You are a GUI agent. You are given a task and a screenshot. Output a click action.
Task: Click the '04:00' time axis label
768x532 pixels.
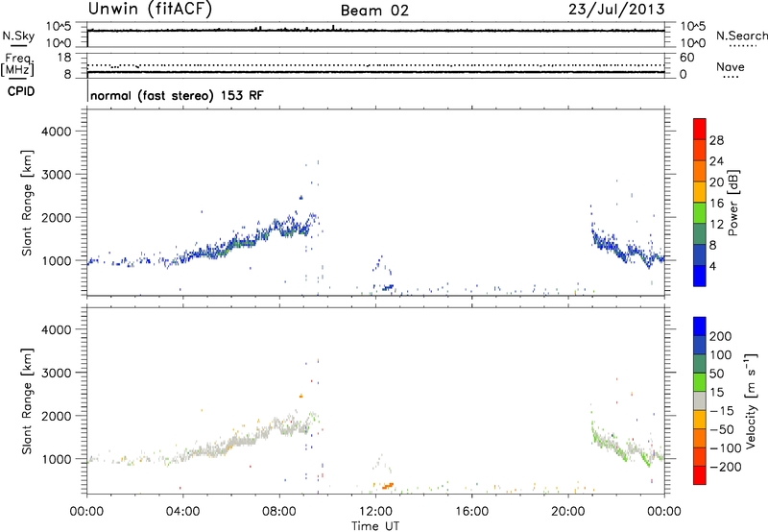point(183,512)
